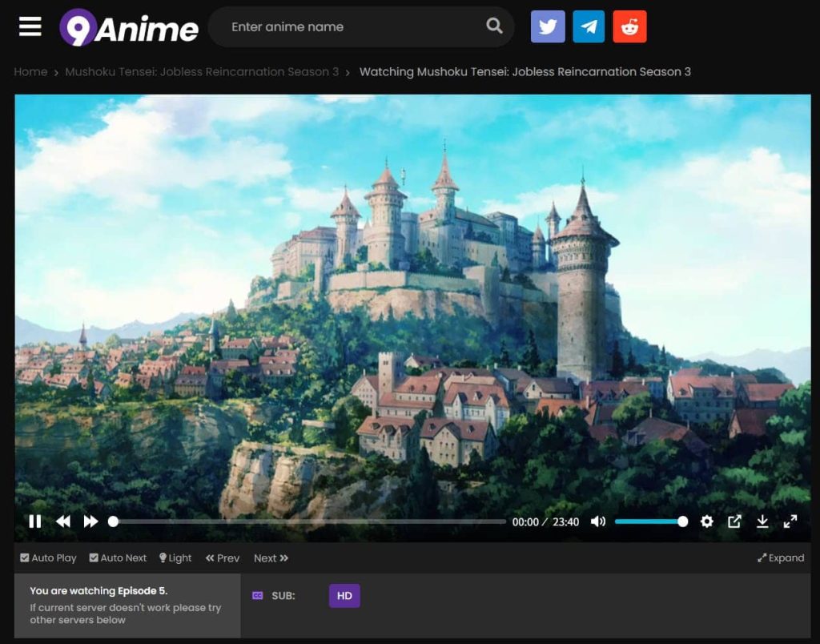Click the CC subtitle icon
This screenshot has height=644, width=820.
point(257,596)
